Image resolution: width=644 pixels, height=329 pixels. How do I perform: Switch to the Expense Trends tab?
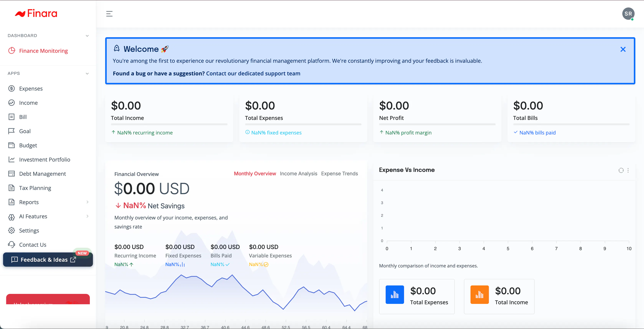pos(339,174)
